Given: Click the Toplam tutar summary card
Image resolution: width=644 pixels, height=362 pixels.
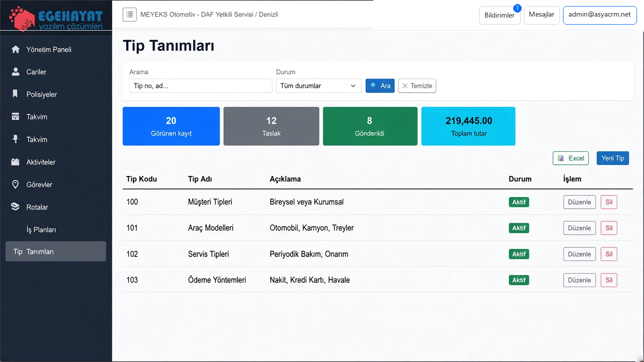Looking at the screenshot, I should click(468, 126).
